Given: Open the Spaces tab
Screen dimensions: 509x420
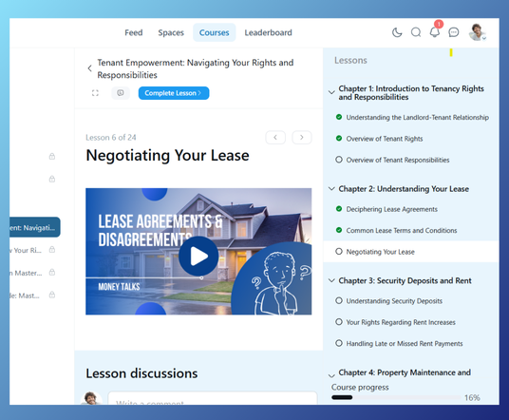Looking at the screenshot, I should point(171,32).
